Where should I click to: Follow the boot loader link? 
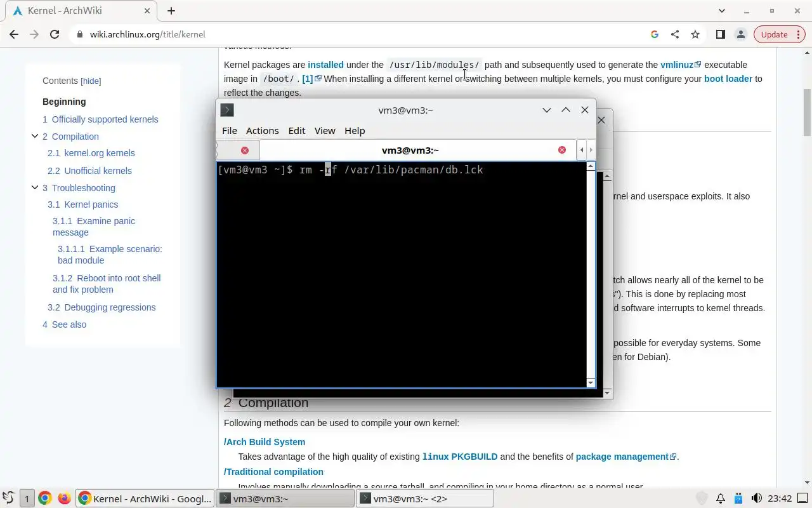[728, 79]
